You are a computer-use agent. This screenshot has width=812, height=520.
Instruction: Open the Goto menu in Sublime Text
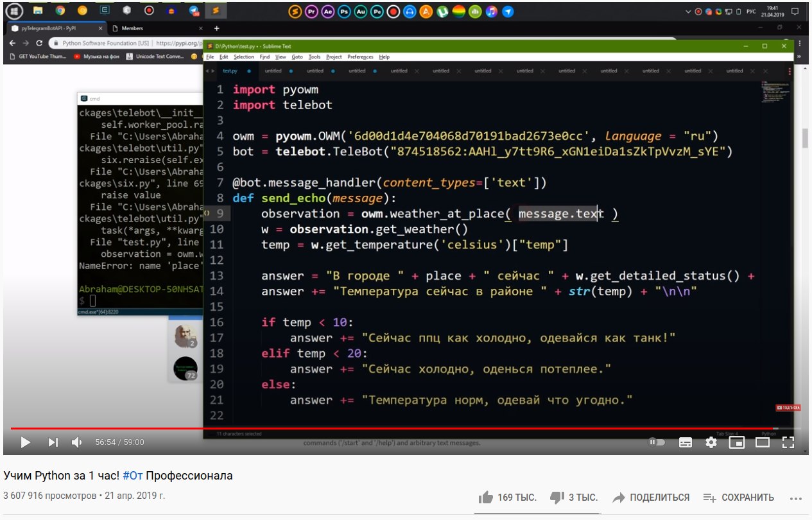point(297,57)
